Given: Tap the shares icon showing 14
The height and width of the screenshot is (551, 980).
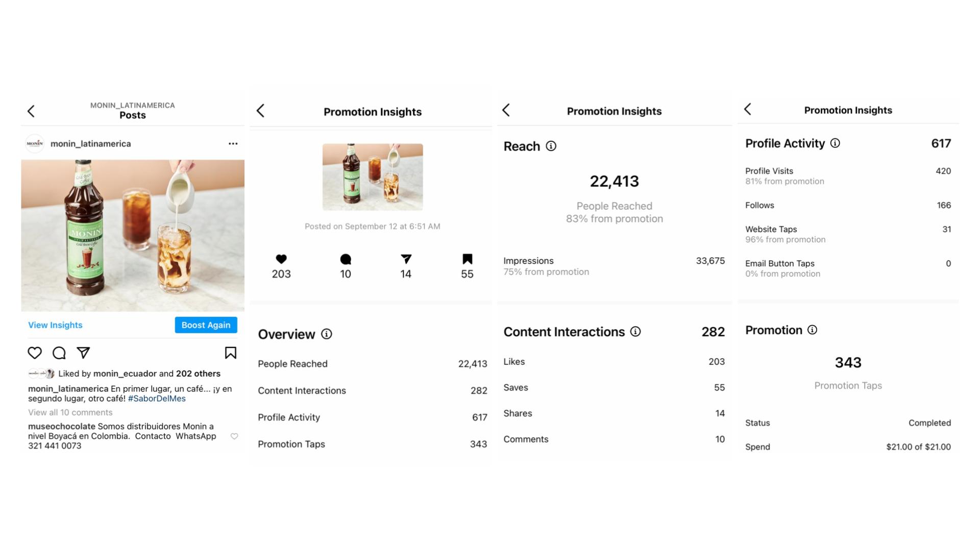Looking at the screenshot, I should (x=406, y=259).
